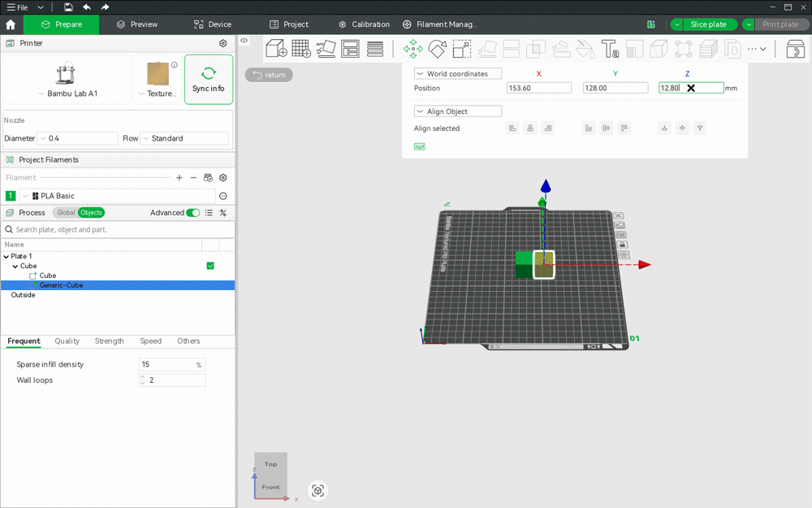This screenshot has height=508, width=812.
Task: Select the Add cube primitive tool
Action: tap(276, 49)
